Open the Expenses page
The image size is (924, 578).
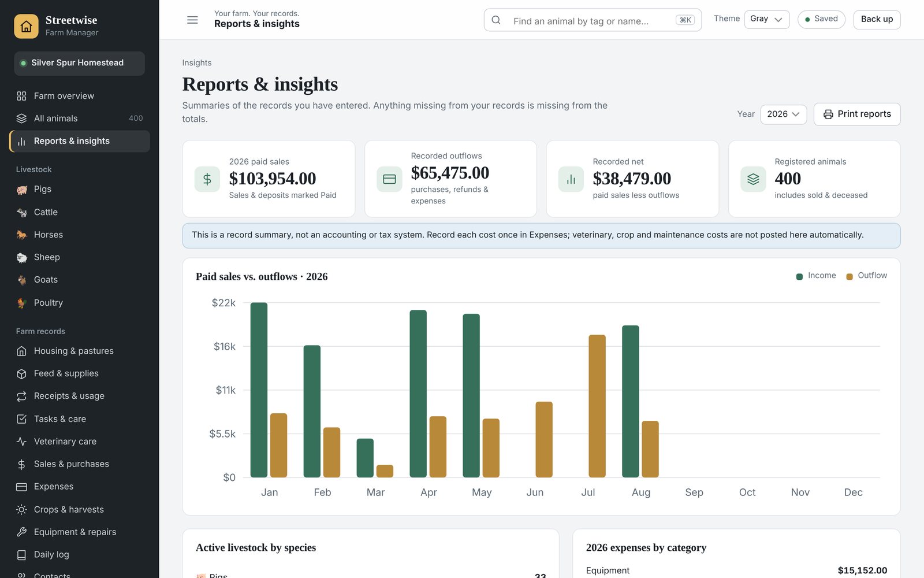80,487
